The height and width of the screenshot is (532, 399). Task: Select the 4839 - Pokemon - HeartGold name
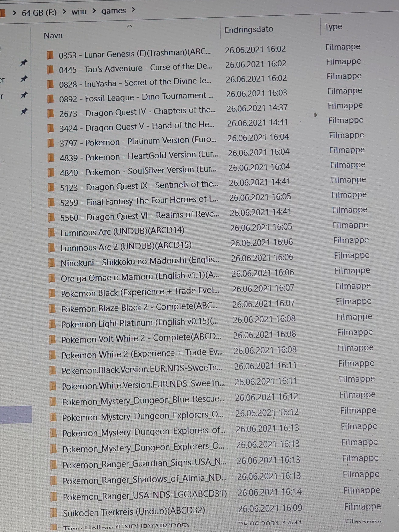[x=139, y=156]
